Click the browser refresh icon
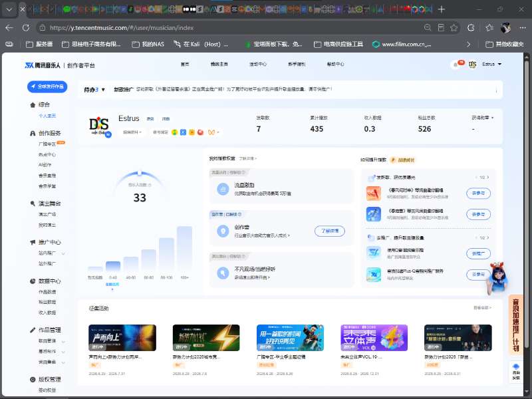Image resolution: width=532 pixels, height=399 pixels. click(26, 28)
